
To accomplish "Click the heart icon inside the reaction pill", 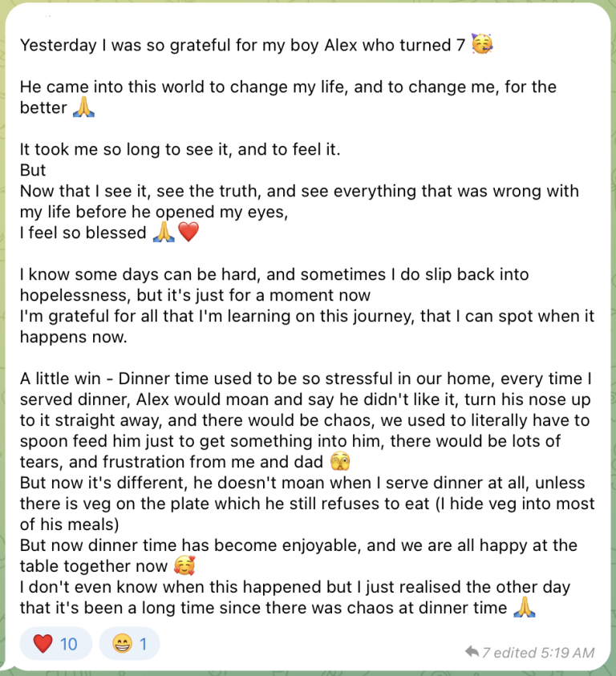I will 43,644.
